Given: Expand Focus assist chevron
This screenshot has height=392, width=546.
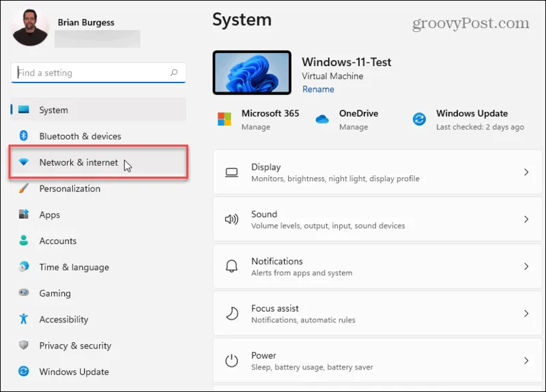Looking at the screenshot, I should tap(526, 314).
